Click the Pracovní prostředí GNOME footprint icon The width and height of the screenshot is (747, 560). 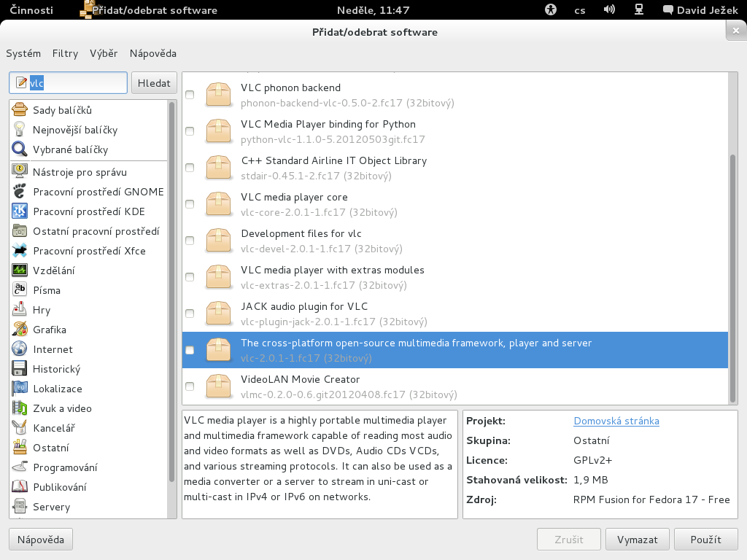20,192
